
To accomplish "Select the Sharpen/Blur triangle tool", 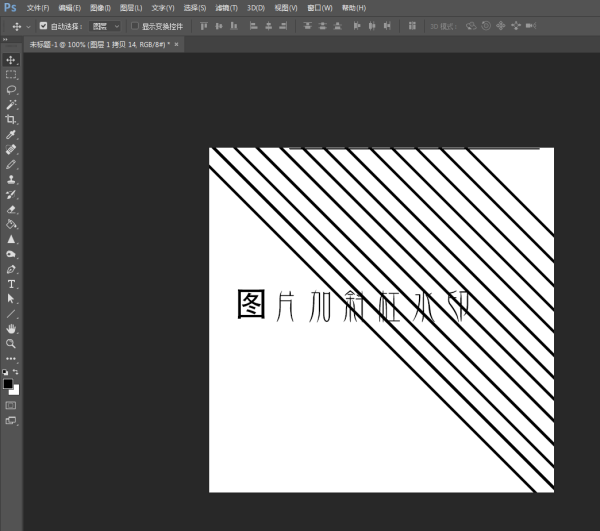I will (11, 239).
